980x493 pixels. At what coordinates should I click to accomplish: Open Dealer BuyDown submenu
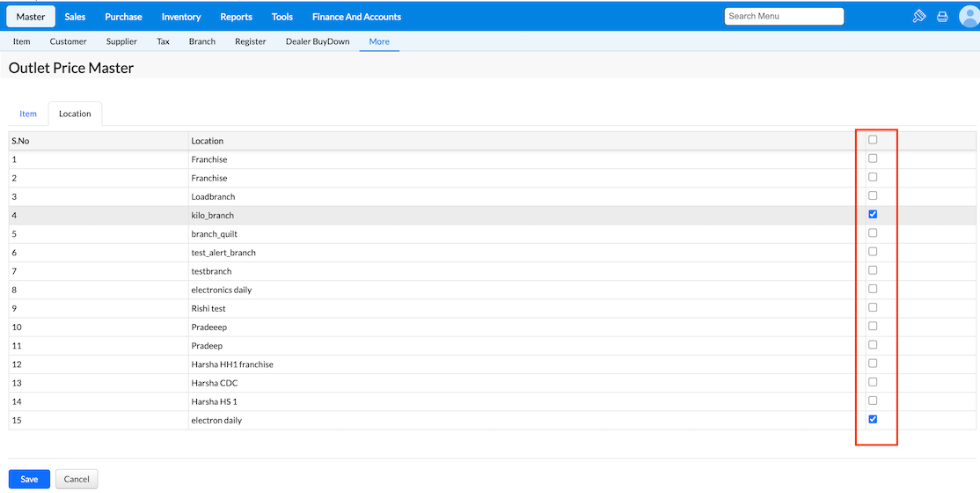pos(318,42)
